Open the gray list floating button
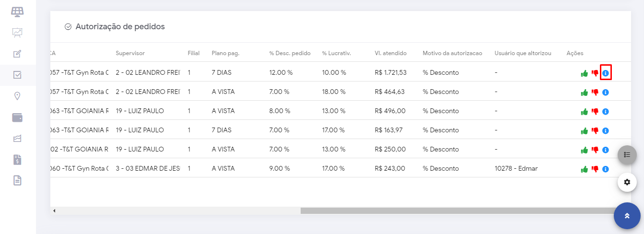Screen dimensions: 644x234 pyautogui.click(x=627, y=155)
